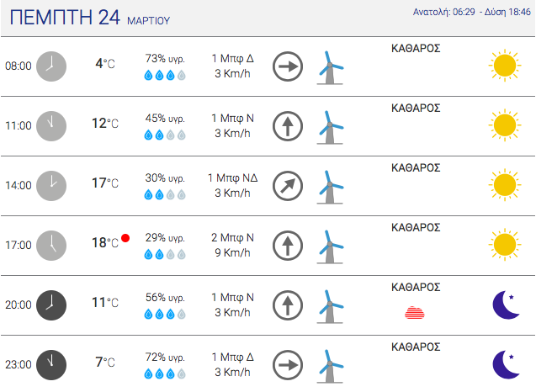Viewport: 536px width, 392px height.
Task: Click the east-pointing wind arrow at 08:00
Action: pyautogui.click(x=288, y=66)
